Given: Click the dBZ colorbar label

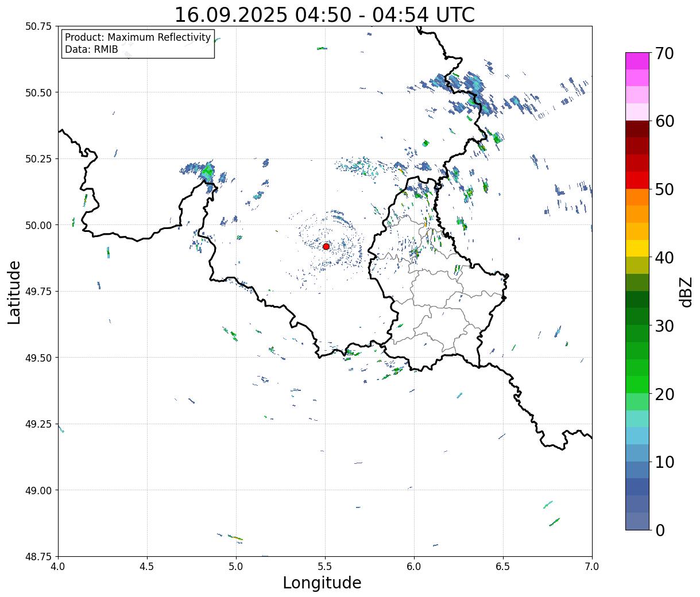Looking at the screenshot, I should pyautogui.click(x=686, y=291).
